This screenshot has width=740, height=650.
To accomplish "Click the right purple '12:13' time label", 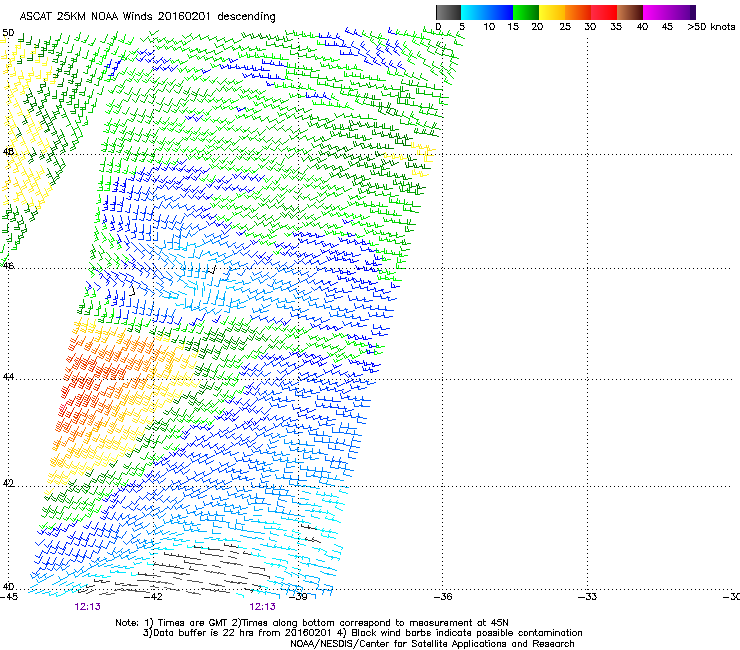I will [x=262, y=607].
